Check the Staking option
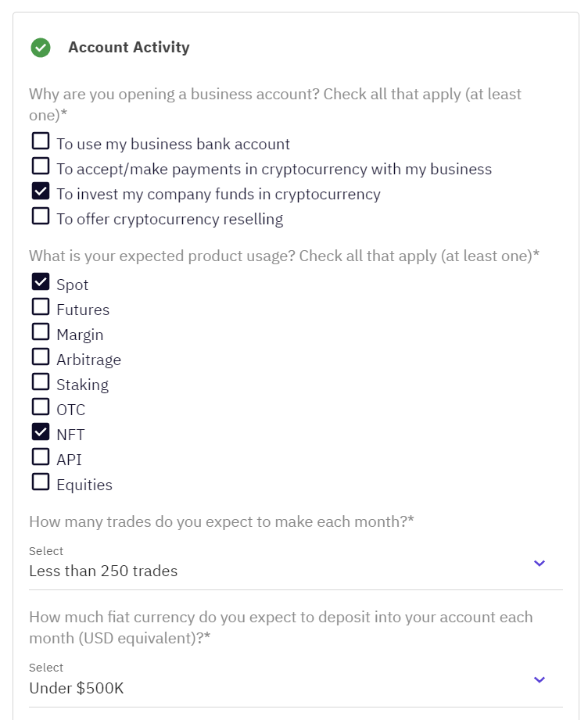Screen dimensions: 588x720 (41, 382)
